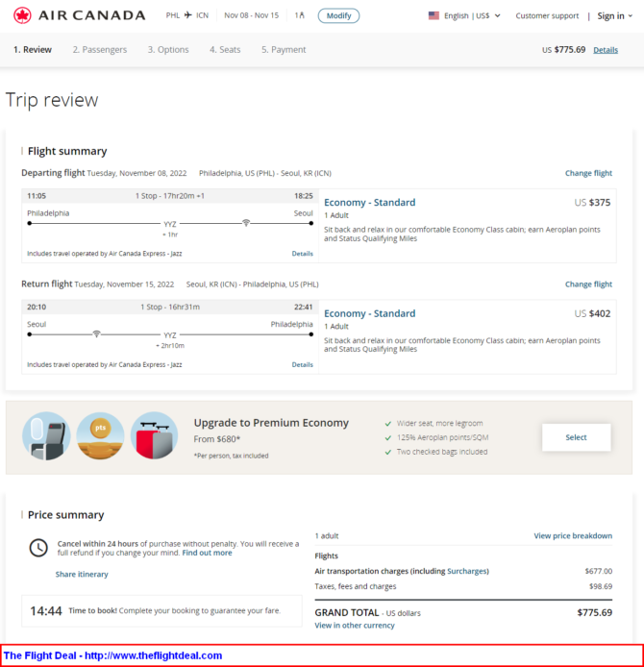Viewport: 644px width, 667px height.
Task: Click the US flag icon
Action: (x=433, y=15)
